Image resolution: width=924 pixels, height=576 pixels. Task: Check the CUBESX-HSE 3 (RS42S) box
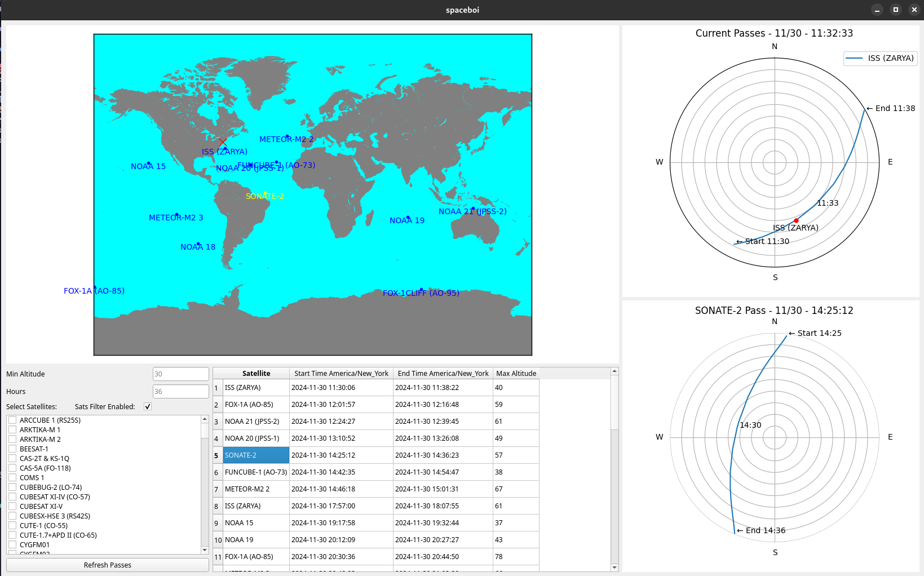[12, 516]
